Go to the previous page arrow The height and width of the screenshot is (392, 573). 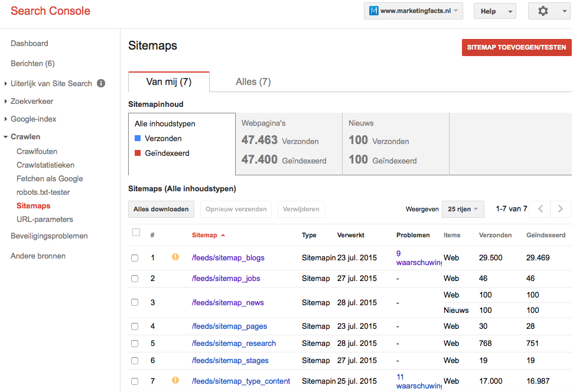point(540,209)
